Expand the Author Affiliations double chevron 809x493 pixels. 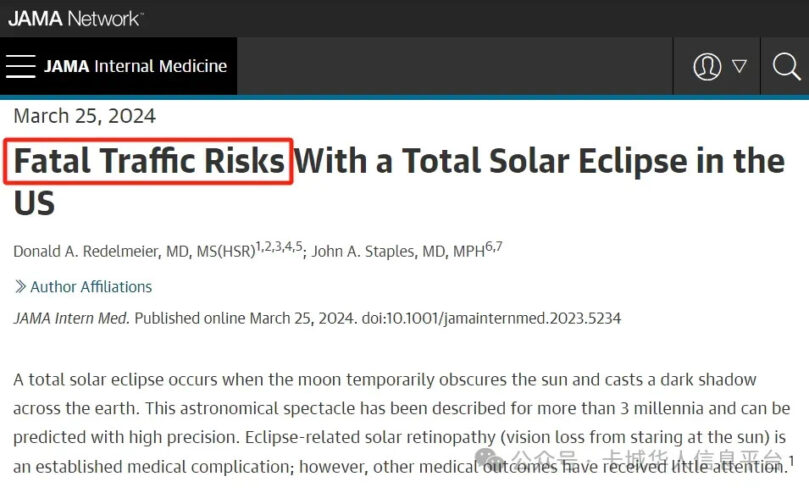point(20,287)
